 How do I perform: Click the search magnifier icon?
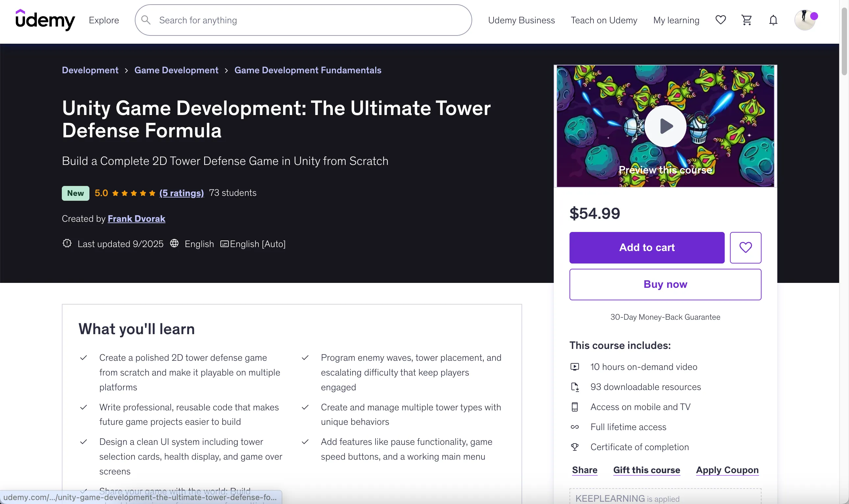146,20
